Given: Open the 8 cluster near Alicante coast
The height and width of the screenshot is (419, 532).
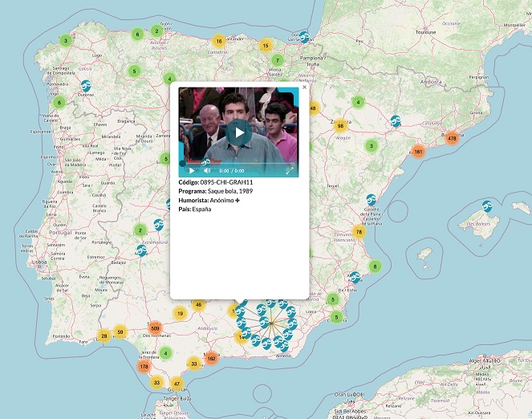Looking at the screenshot, I should pos(375,266).
